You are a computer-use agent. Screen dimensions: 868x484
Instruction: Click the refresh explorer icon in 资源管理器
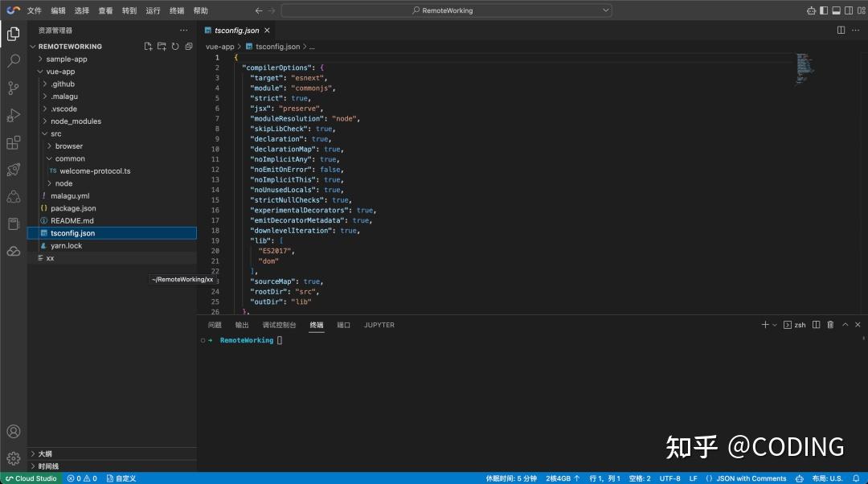click(x=175, y=46)
